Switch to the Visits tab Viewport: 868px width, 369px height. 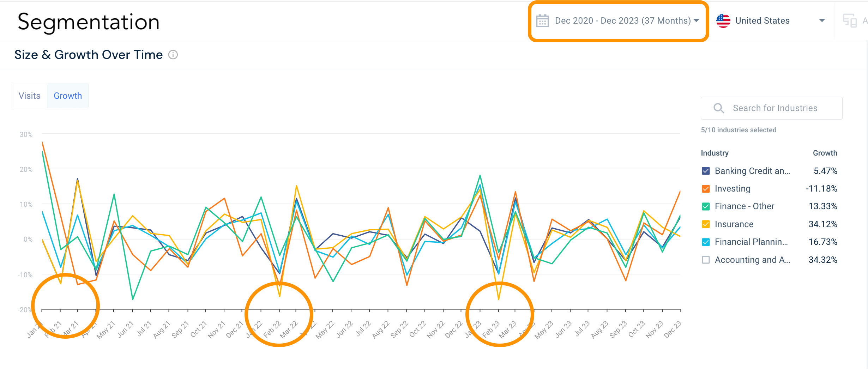point(29,95)
